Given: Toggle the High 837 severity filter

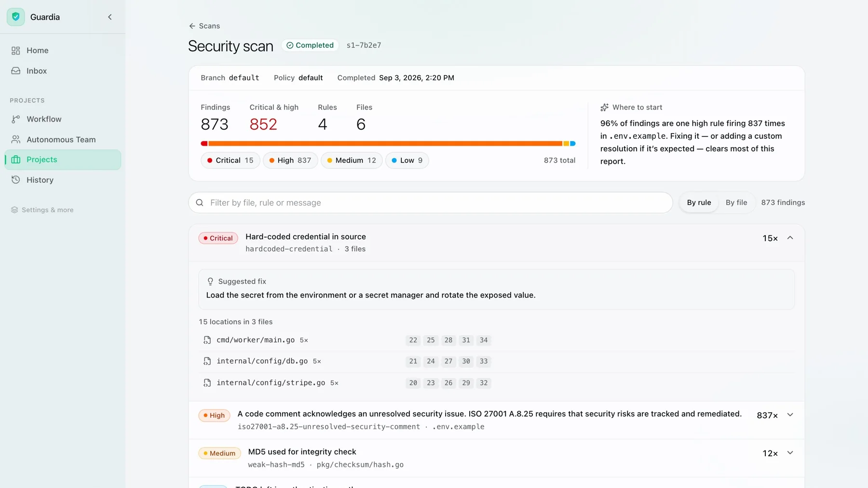Looking at the screenshot, I should (290, 160).
